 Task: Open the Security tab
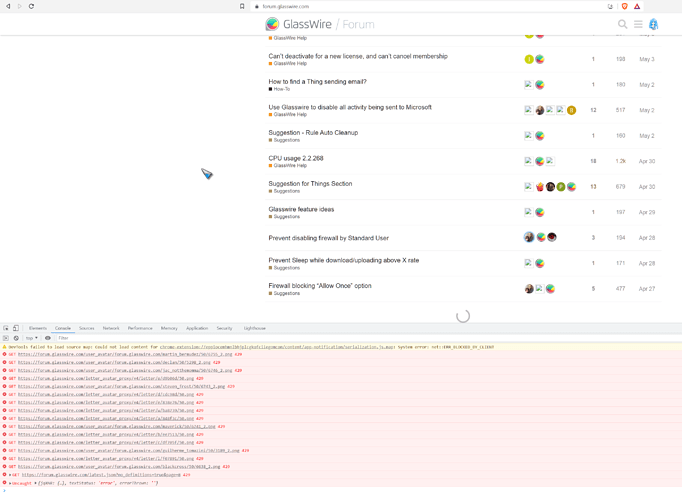click(x=224, y=328)
